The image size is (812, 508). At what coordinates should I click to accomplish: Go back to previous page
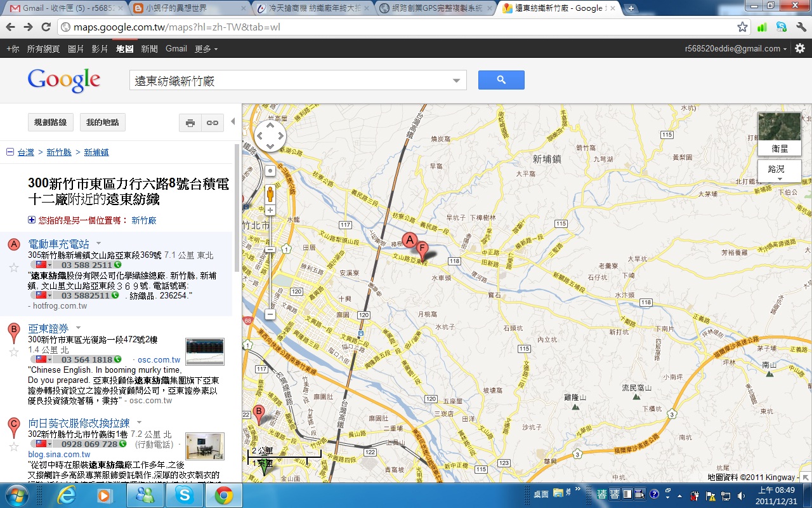pyautogui.click(x=10, y=27)
